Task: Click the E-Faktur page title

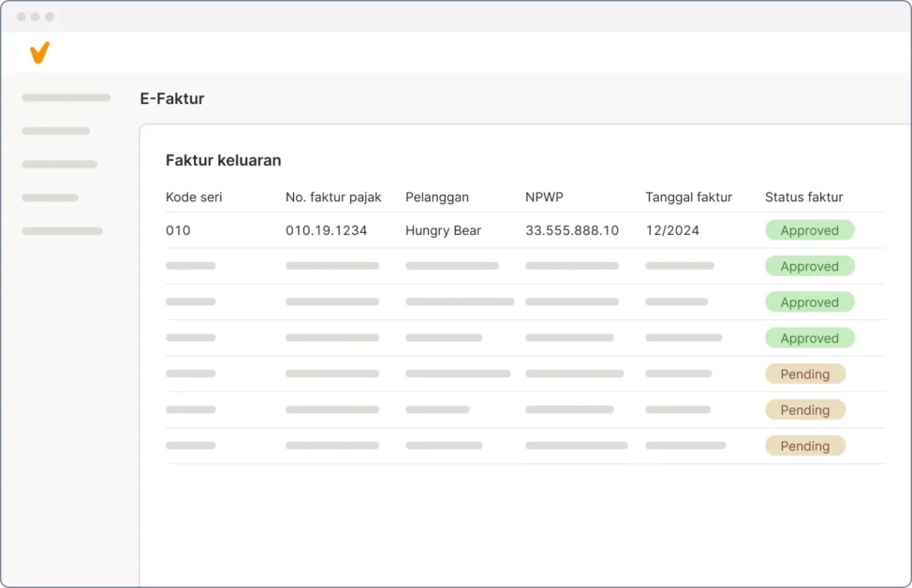Action: [x=171, y=98]
